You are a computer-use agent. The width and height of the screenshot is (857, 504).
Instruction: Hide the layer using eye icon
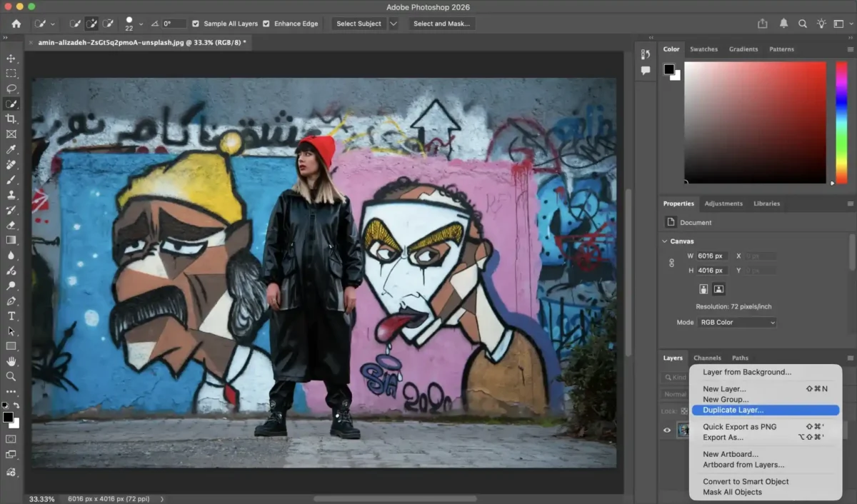pos(667,430)
